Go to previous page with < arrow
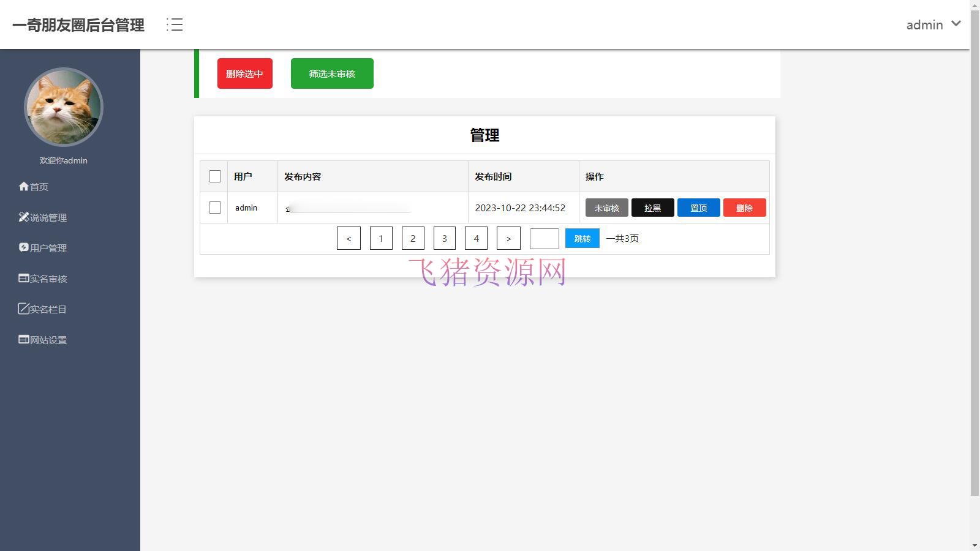980x551 pixels. pos(349,238)
